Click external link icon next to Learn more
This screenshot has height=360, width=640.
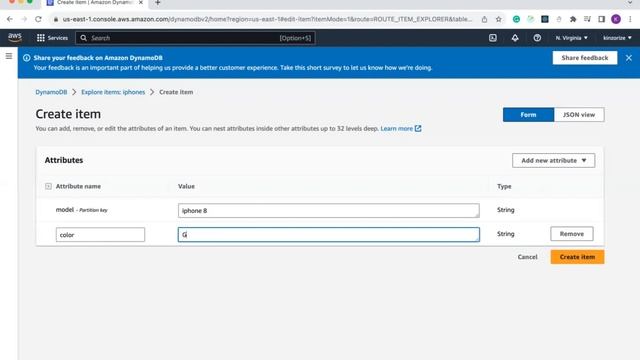click(x=418, y=129)
